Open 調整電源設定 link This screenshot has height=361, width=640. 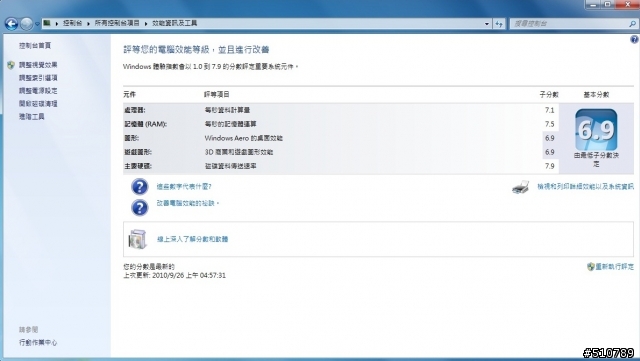pos(38,91)
